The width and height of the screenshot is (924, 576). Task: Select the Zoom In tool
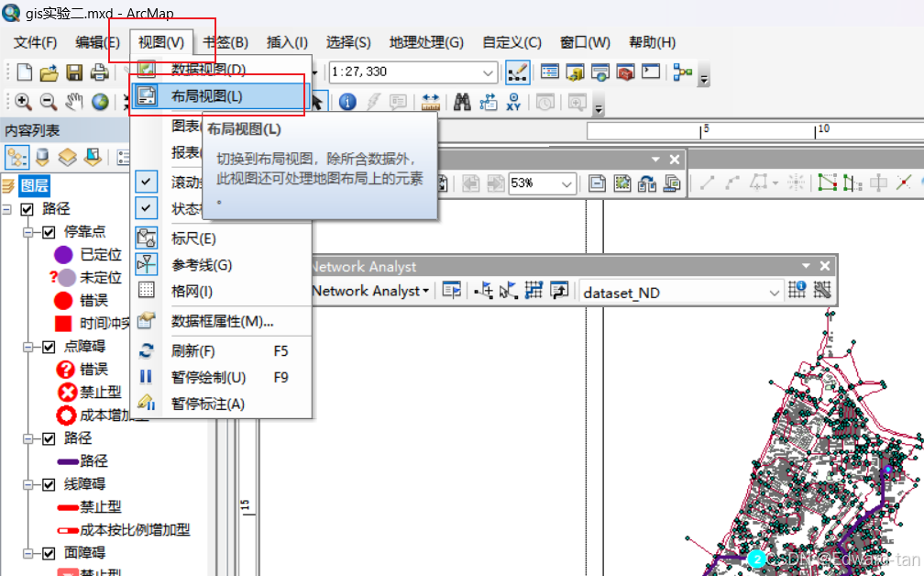click(23, 102)
